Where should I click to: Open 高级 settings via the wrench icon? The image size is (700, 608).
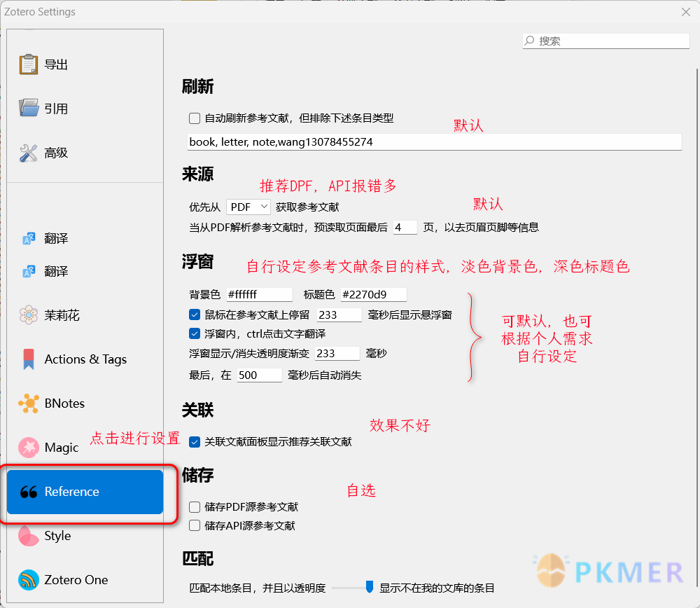29,153
